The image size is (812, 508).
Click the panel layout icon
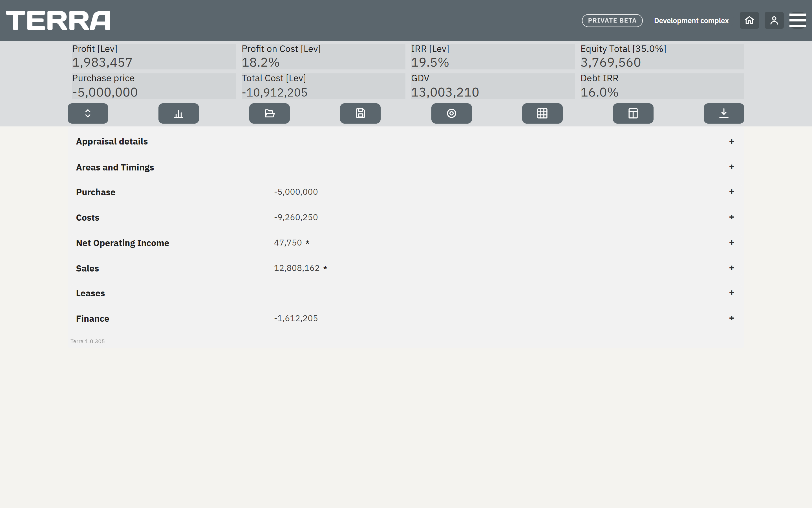click(633, 113)
